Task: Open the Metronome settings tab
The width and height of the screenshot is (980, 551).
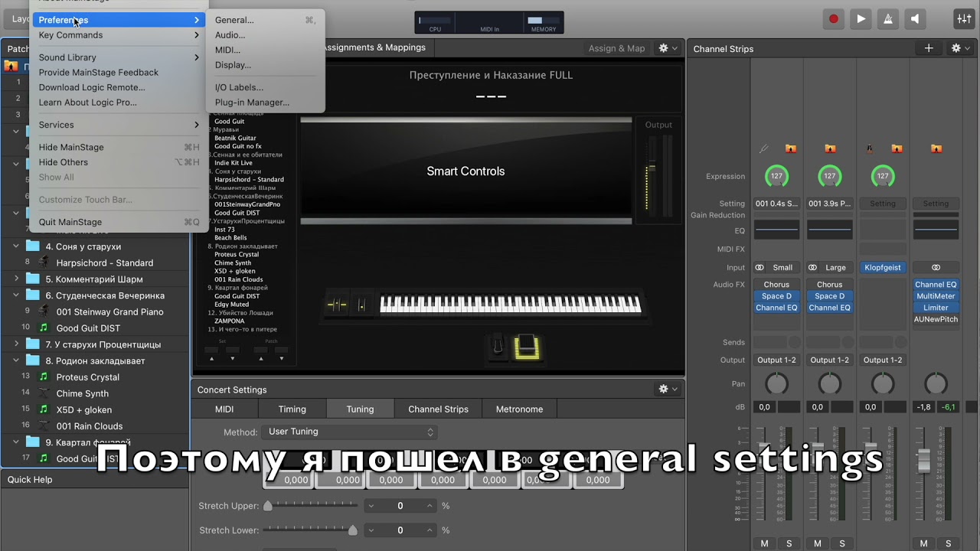Action: click(519, 409)
